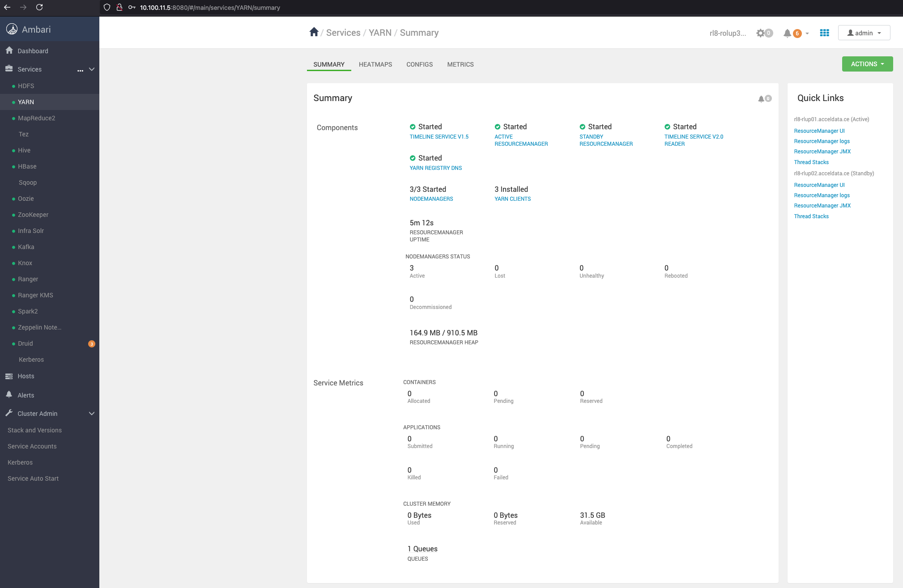Click the Ambari logo icon
The height and width of the screenshot is (588, 903).
click(x=12, y=30)
